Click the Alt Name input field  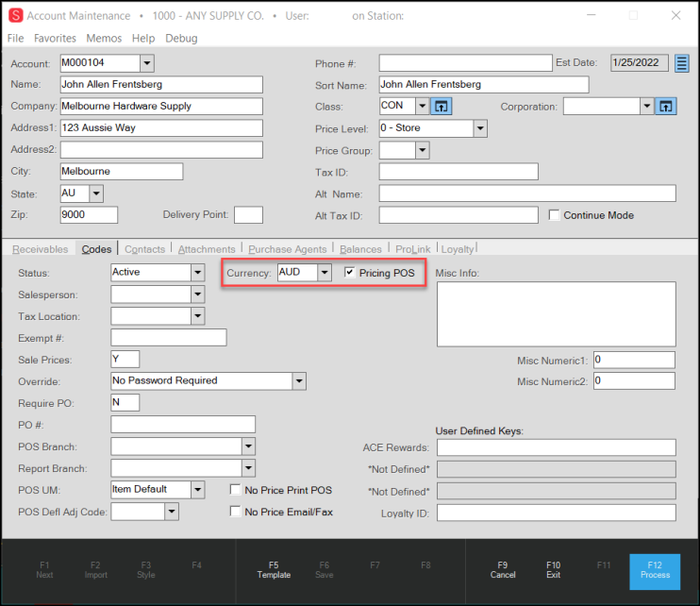pyautogui.click(x=527, y=194)
